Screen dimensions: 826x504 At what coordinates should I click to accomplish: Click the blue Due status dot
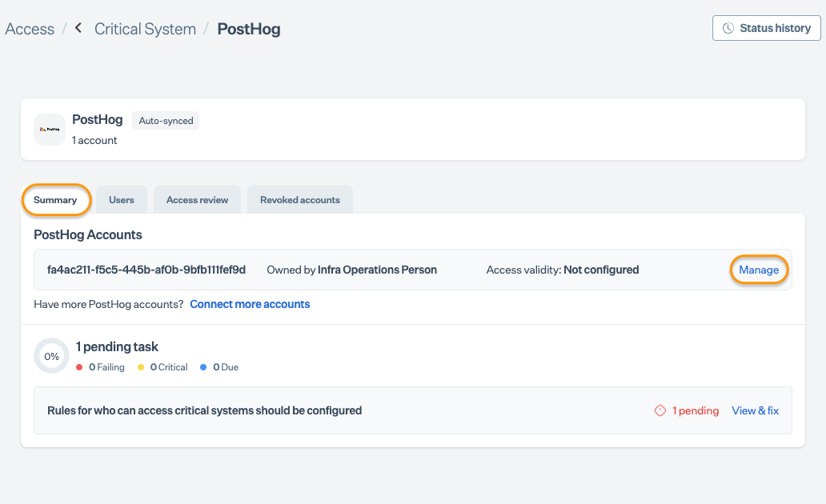click(204, 367)
